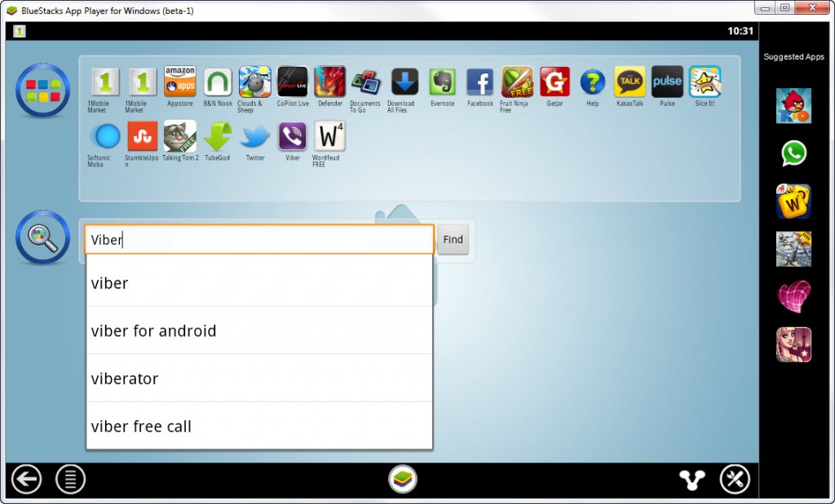Screen dimensions: 835x504
Task: Open the Pulse news app
Action: tap(667, 82)
